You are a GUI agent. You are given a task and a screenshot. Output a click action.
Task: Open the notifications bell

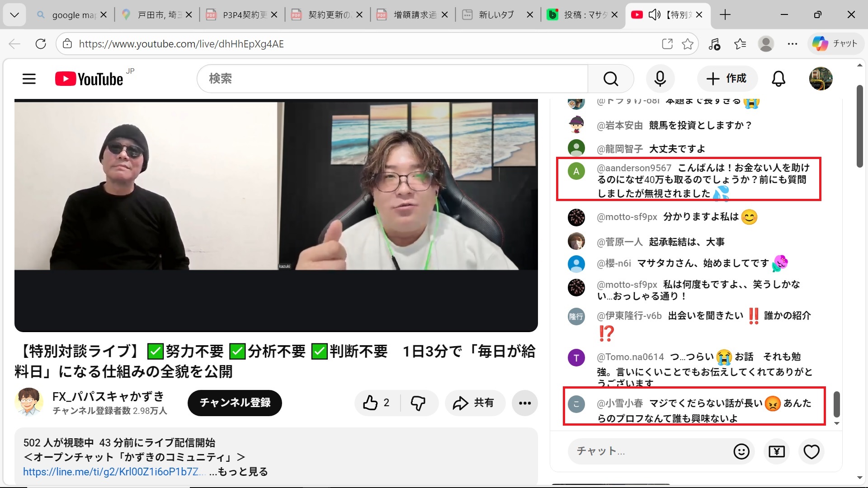point(778,79)
